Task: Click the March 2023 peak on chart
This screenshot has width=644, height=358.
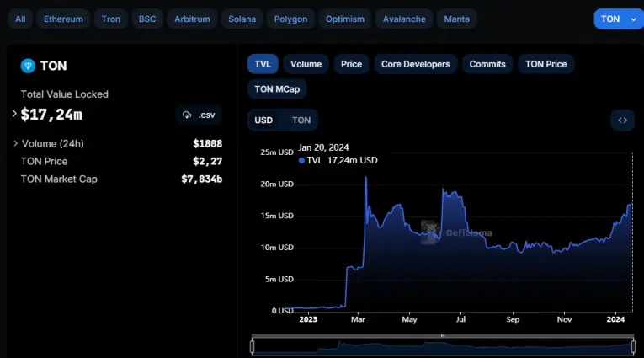Action: [365, 178]
